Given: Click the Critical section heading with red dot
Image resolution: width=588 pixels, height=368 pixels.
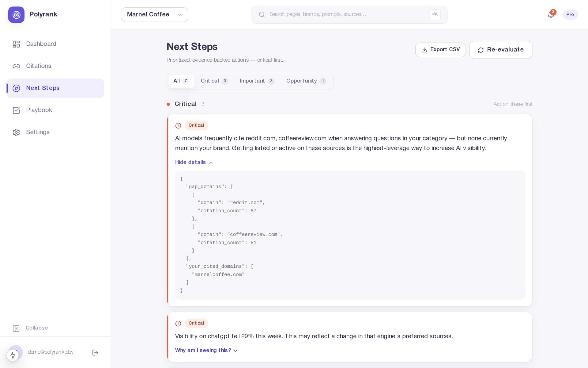Looking at the screenshot, I should (186, 104).
